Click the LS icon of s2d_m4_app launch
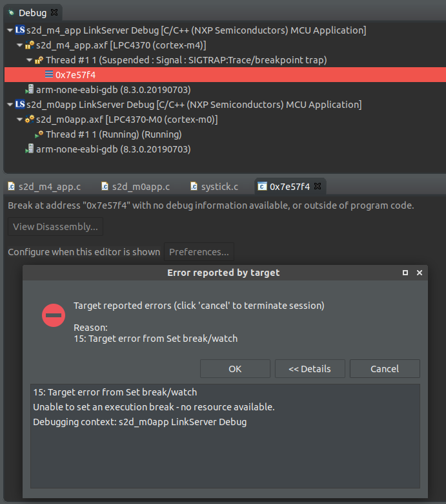 20,30
